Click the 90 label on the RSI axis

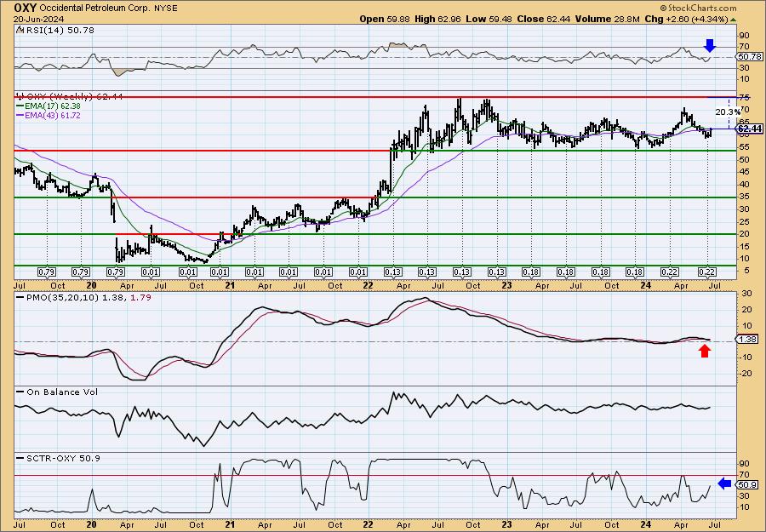(x=745, y=36)
